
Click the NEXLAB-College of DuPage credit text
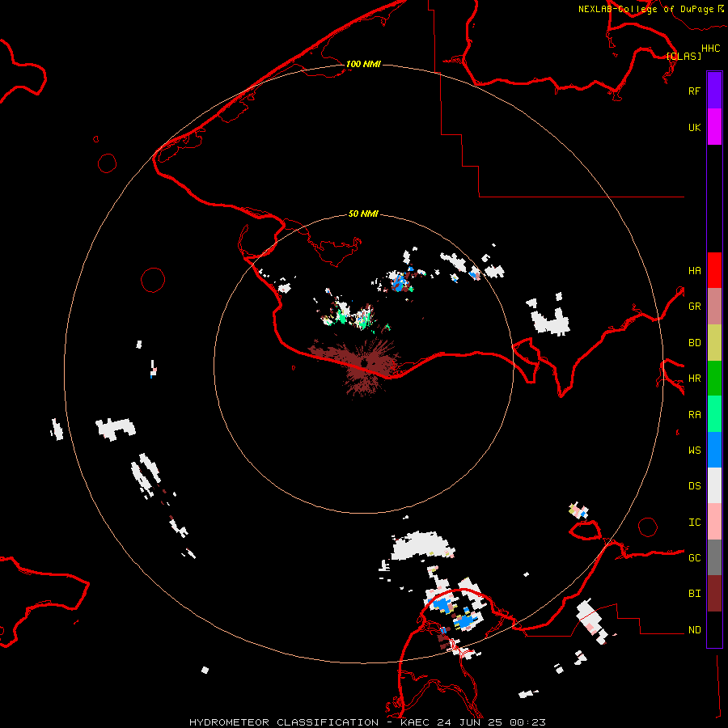645,9
